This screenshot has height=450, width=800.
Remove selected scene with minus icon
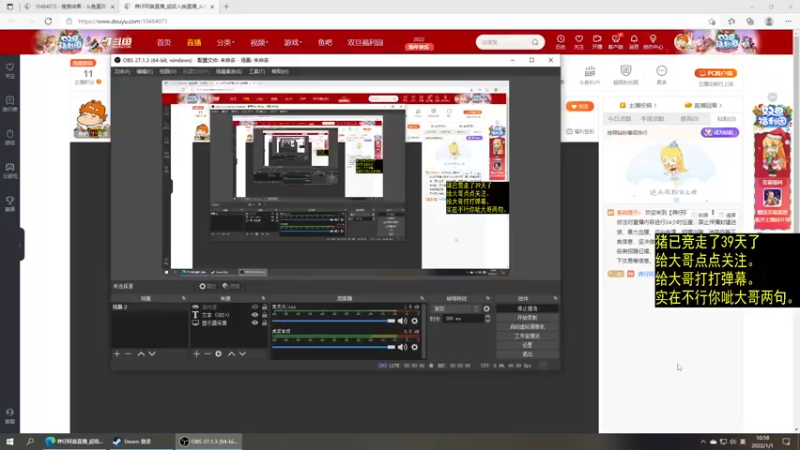(128, 354)
